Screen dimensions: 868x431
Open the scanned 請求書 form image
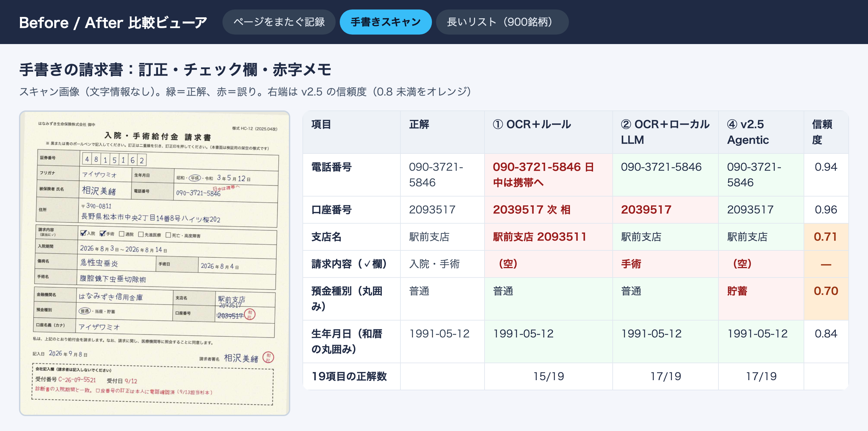coord(155,263)
